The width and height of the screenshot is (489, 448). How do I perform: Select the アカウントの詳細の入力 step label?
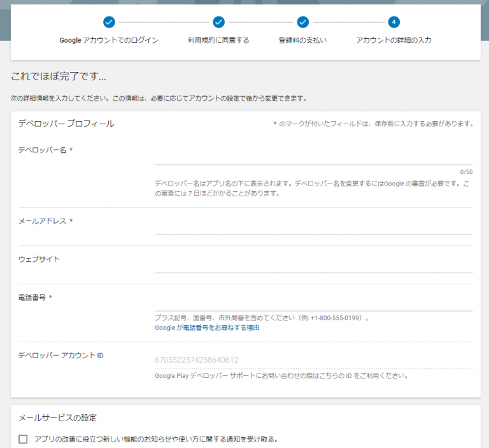[393, 40]
